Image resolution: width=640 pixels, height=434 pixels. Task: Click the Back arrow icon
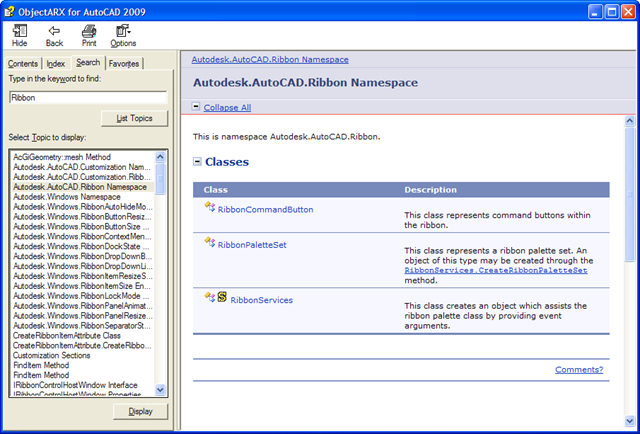point(54,31)
